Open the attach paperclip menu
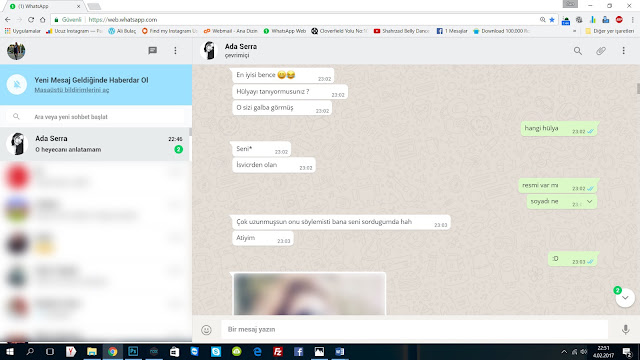The height and width of the screenshot is (360, 640). tap(601, 51)
